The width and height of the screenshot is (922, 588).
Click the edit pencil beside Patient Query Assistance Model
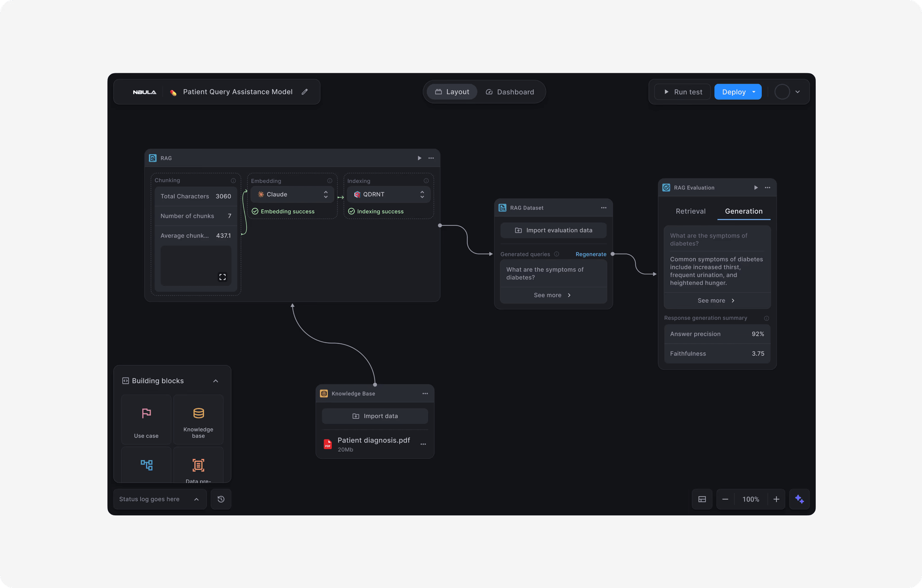[305, 92]
